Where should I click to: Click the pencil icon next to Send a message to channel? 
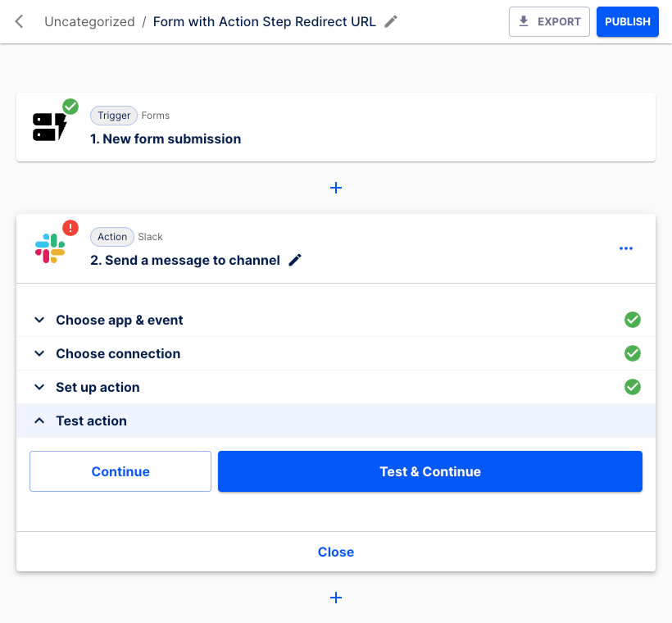(x=295, y=258)
